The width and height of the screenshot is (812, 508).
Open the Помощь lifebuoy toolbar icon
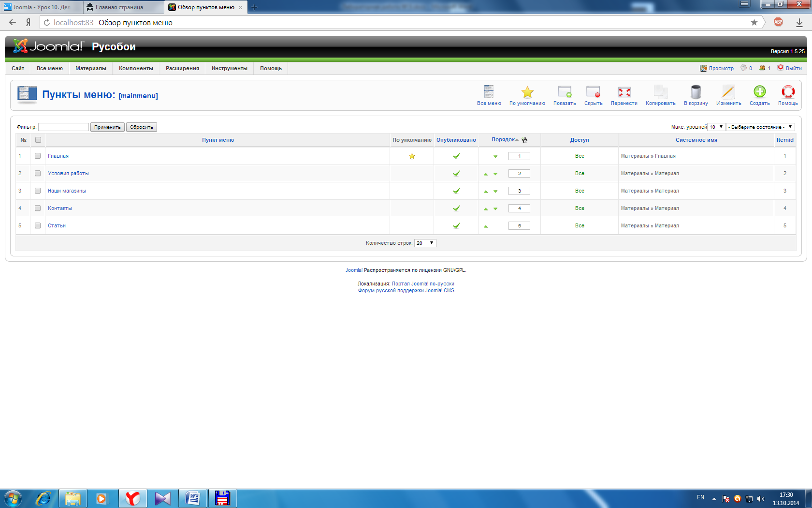click(x=788, y=95)
